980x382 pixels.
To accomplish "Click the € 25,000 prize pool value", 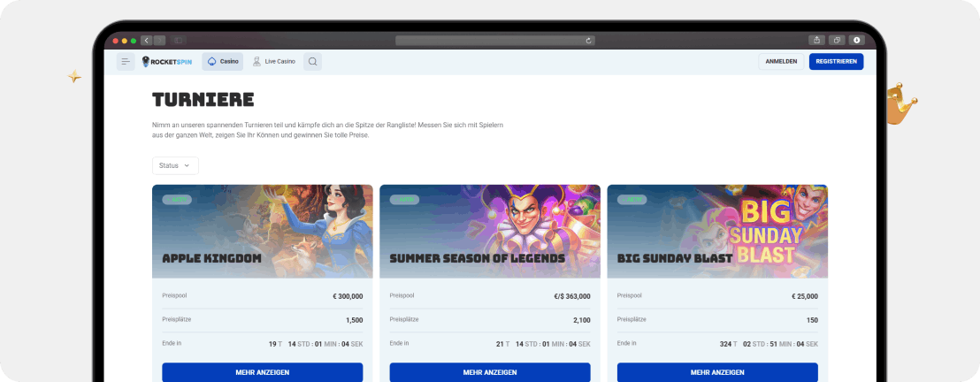I will tap(804, 296).
